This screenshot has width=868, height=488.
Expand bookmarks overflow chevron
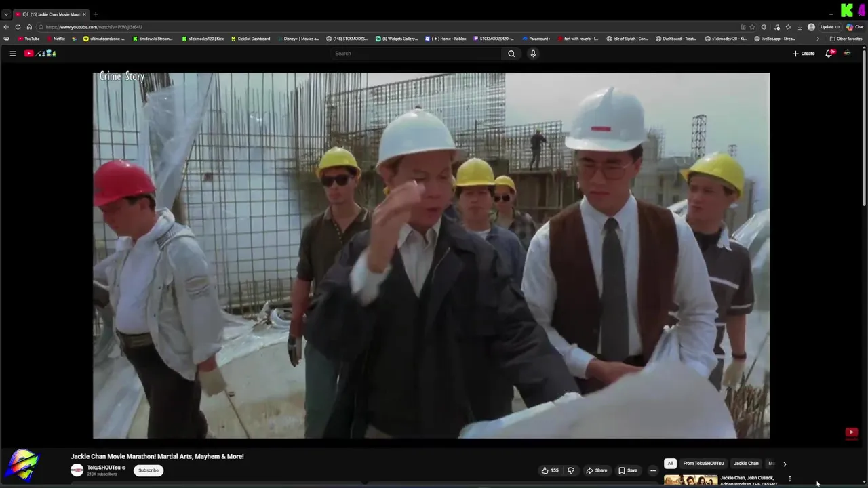point(818,39)
